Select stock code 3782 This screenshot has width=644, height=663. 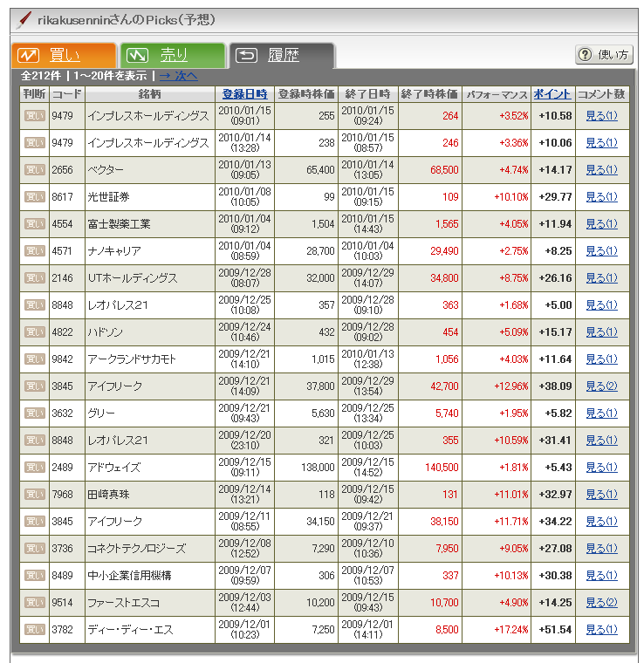pos(62,630)
